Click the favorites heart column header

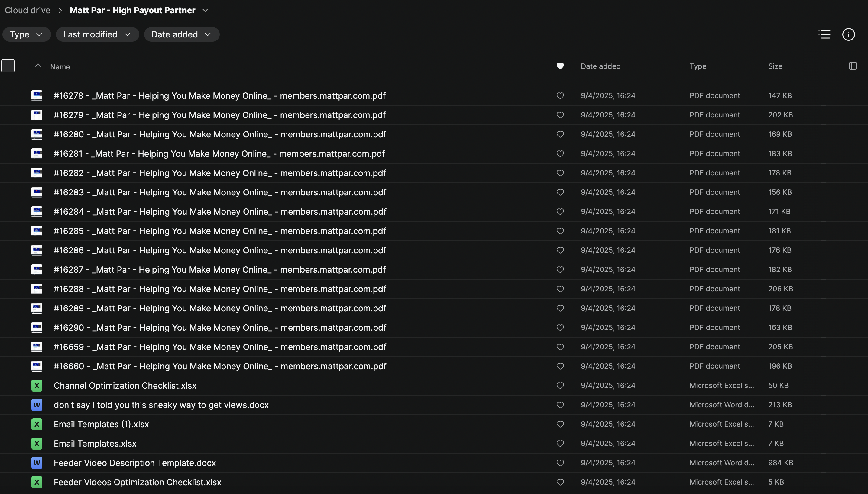point(560,66)
